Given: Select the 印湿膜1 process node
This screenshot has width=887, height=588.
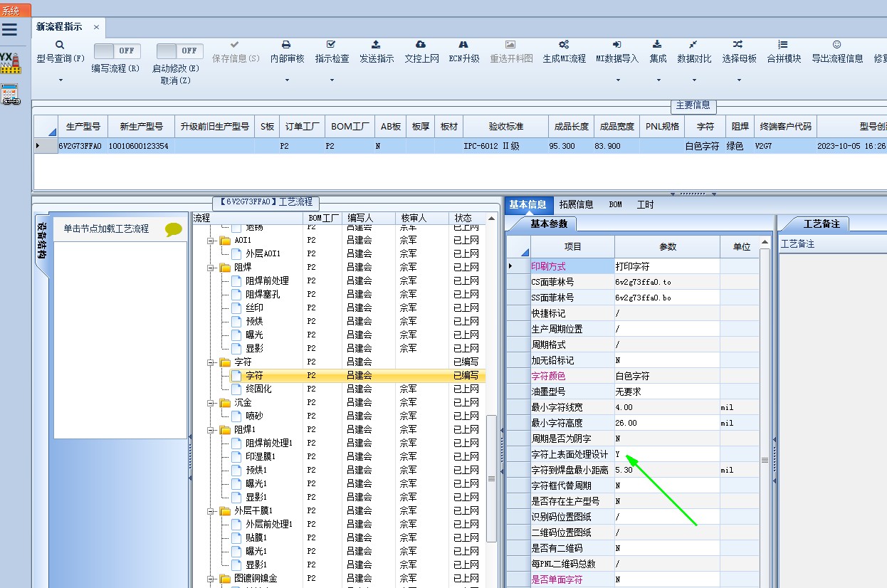Looking at the screenshot, I should click(x=261, y=457).
